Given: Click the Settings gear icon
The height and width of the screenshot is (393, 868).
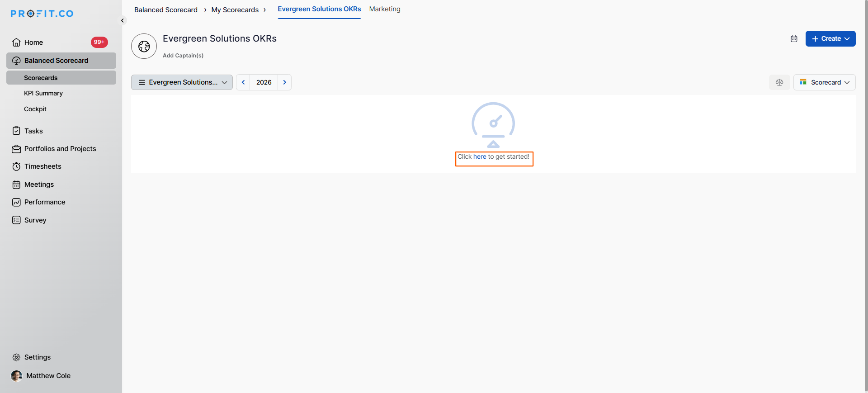Looking at the screenshot, I should [16, 357].
